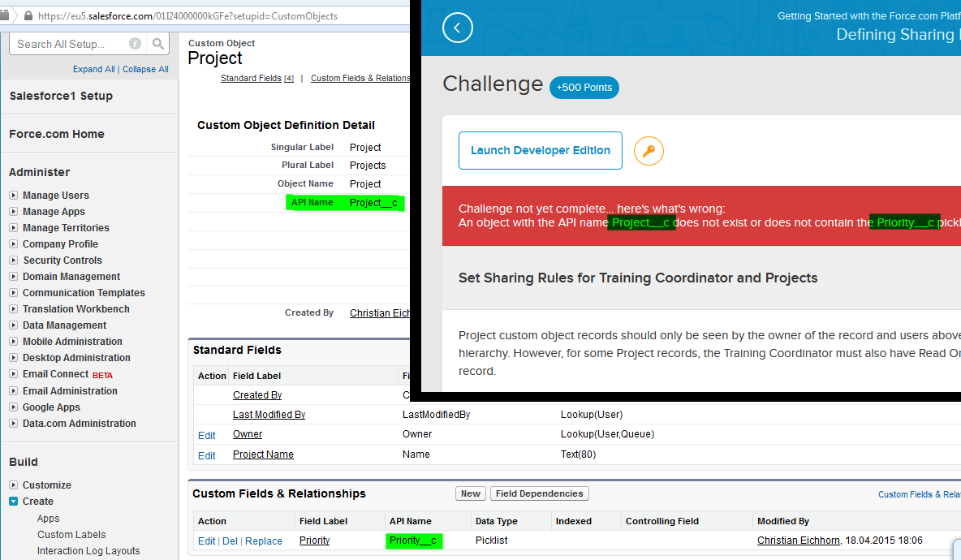
Task: Click the lock icon in the address bar
Action: 28,16
